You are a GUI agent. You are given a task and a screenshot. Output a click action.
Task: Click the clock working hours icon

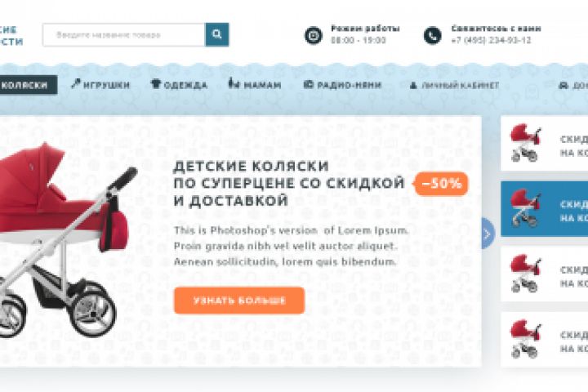point(313,36)
